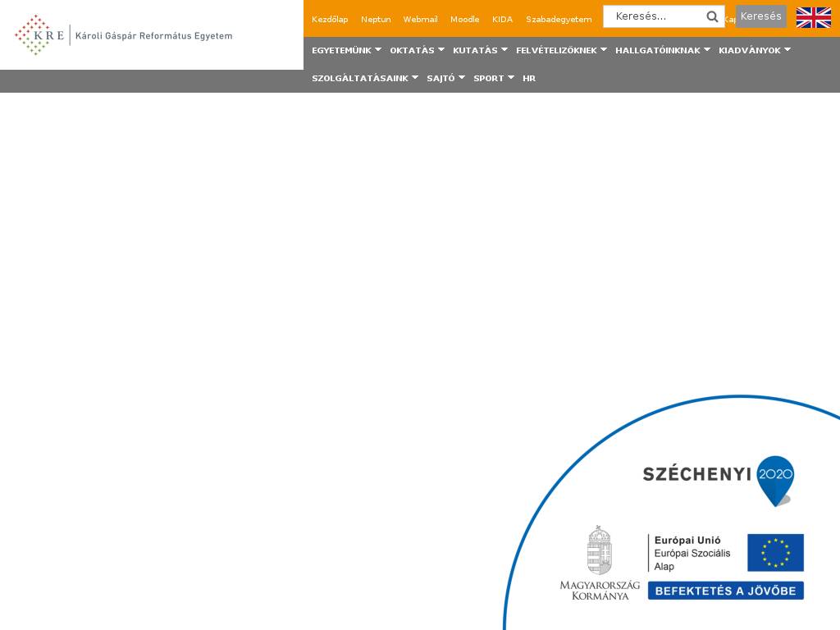Click the magnifying glass search icon
This screenshot has width=840, height=630.
[712, 16]
